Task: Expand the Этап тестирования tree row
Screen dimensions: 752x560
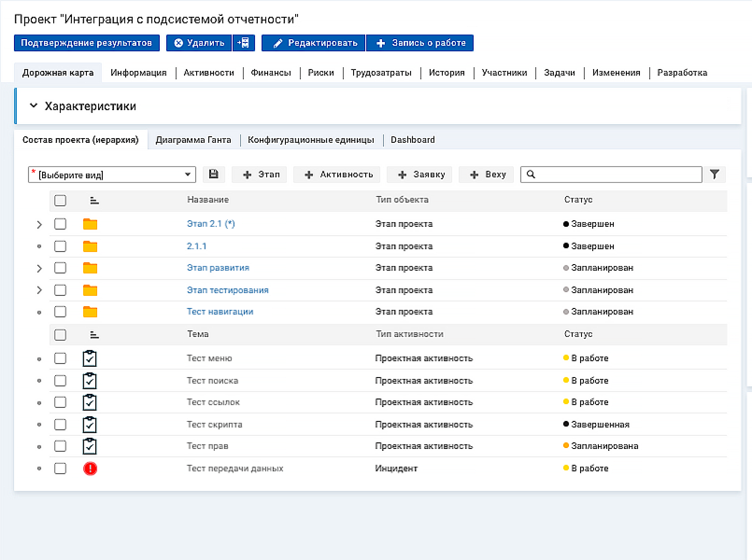Action: 39,290
